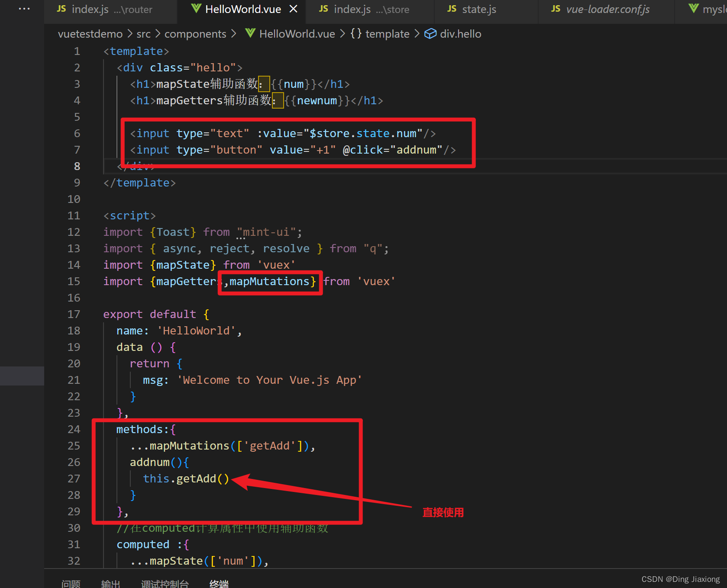This screenshot has height=588, width=727.
Task: Select HelloWorld.vue in the breadcrumb
Action: (x=297, y=34)
